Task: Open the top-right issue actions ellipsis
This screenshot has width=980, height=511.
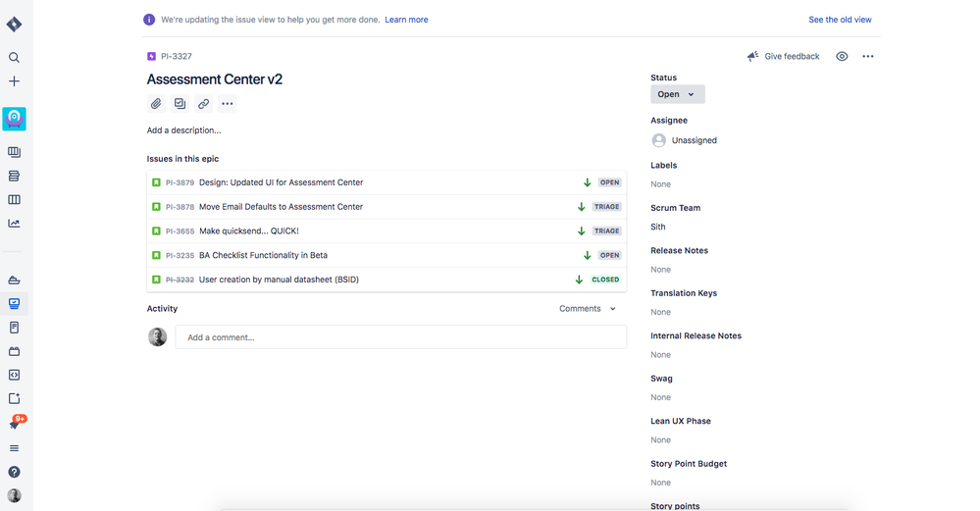Action: tap(868, 56)
